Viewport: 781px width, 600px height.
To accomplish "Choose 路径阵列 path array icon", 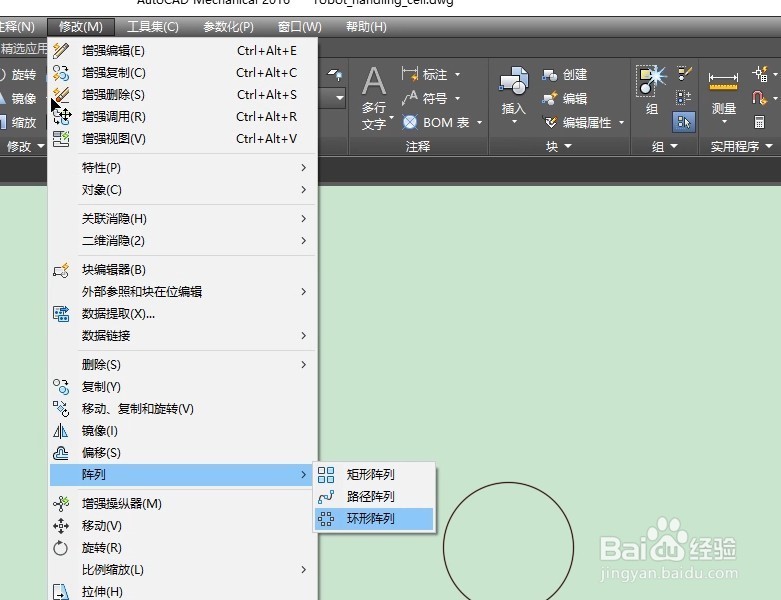I will [x=326, y=496].
